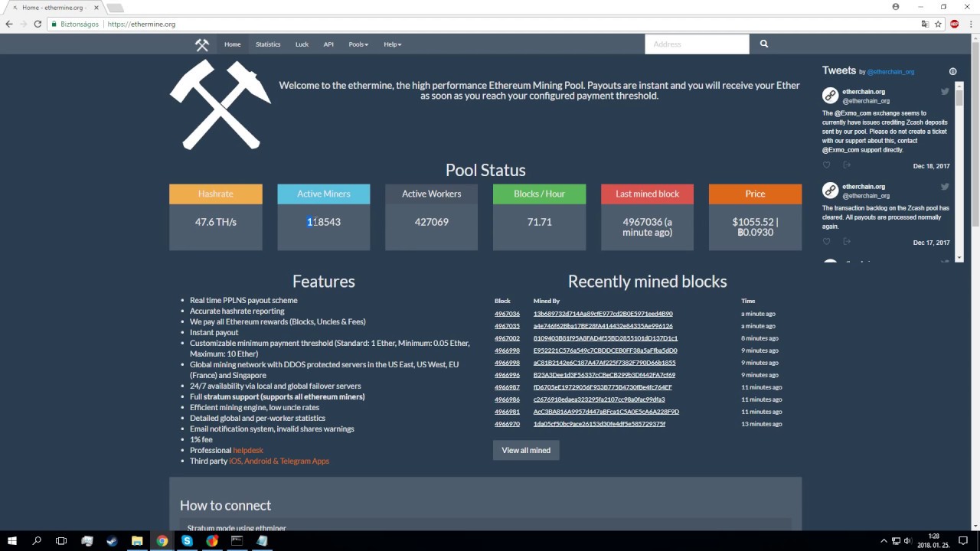
Task: Open iOS, Android & Telegram Apps link
Action: click(x=279, y=461)
